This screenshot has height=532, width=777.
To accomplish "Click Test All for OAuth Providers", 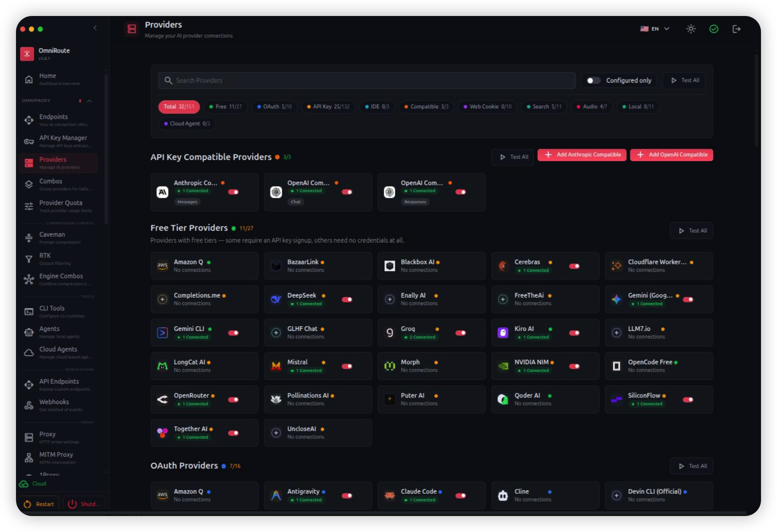I will [x=692, y=466].
